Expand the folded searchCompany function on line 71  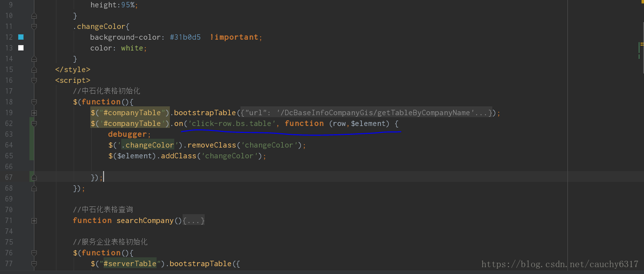click(x=34, y=221)
